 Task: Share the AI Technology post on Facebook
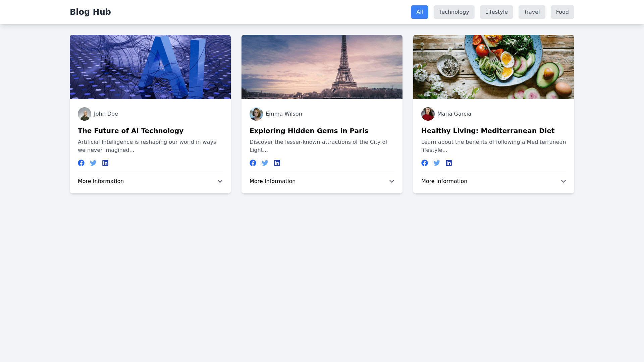81,163
